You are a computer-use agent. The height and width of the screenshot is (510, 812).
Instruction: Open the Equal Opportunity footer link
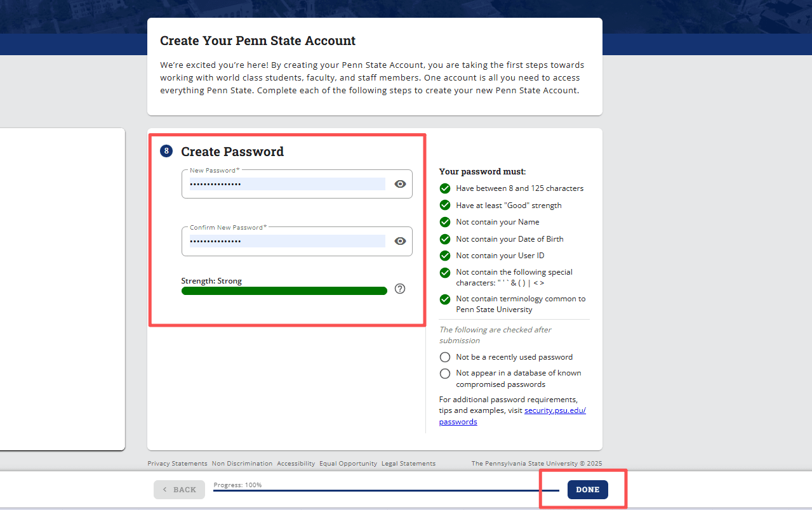pos(348,464)
